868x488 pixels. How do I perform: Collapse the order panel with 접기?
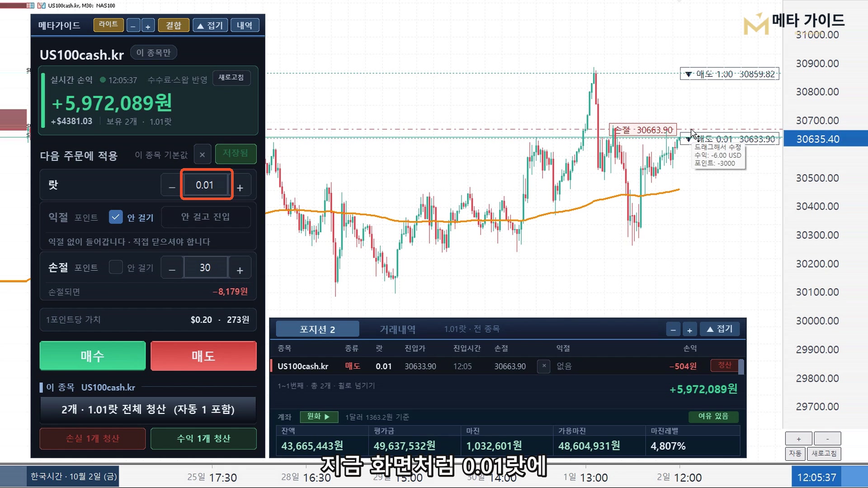[210, 26]
